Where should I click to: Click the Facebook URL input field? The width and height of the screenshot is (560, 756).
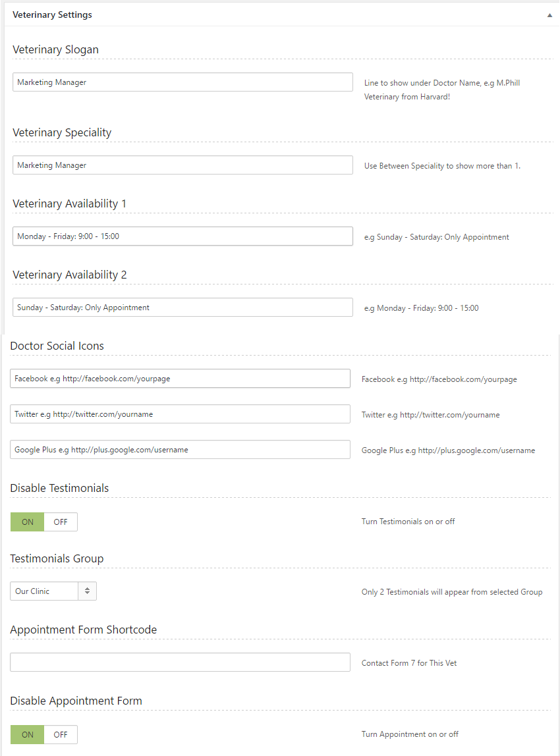point(180,379)
